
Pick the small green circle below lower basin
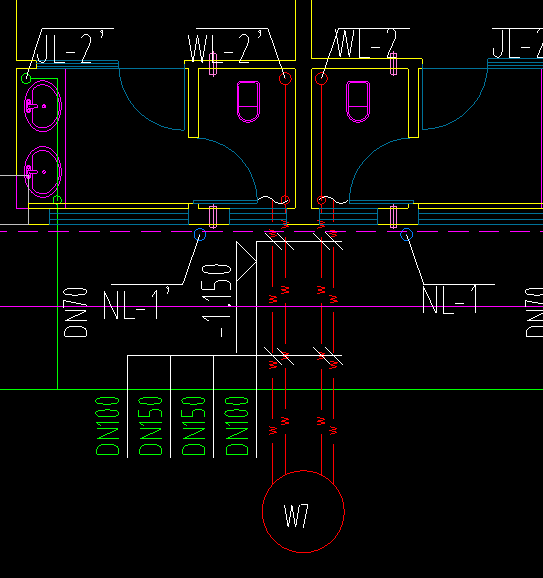57,200
